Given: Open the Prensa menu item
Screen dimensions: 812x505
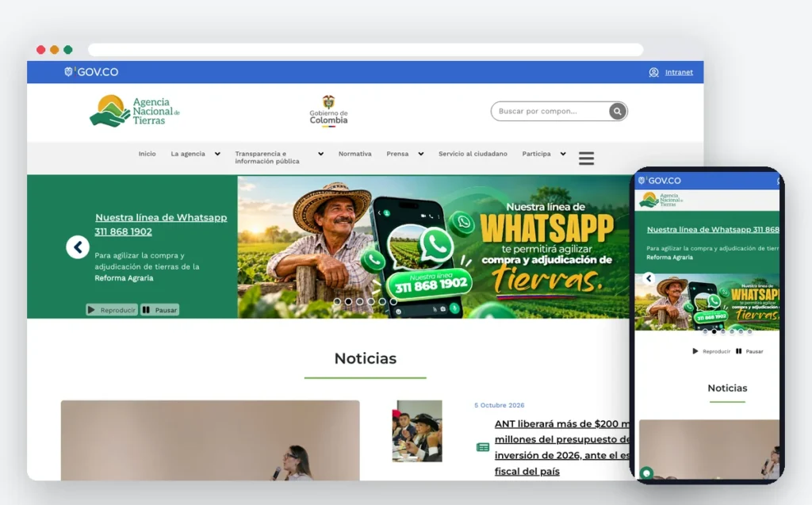Looking at the screenshot, I should point(397,154).
